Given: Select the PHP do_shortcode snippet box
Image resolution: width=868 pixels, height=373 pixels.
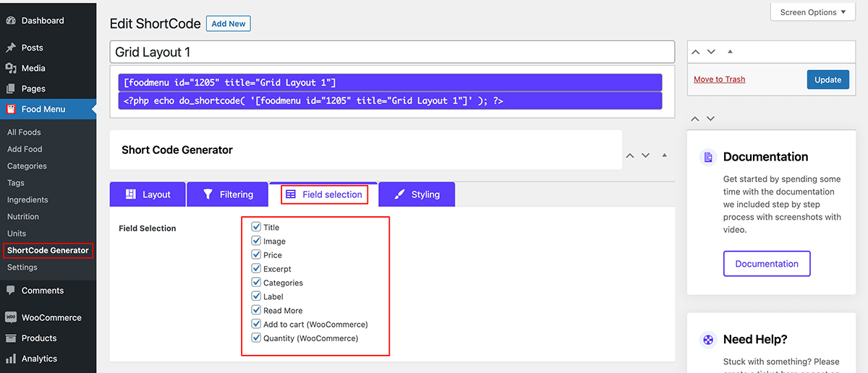Looking at the screenshot, I should click(391, 100).
